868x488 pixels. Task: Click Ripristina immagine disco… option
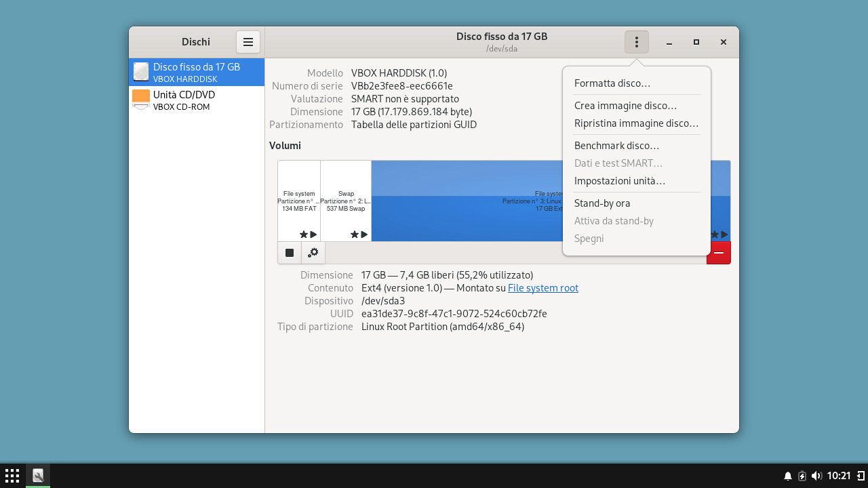coord(636,123)
